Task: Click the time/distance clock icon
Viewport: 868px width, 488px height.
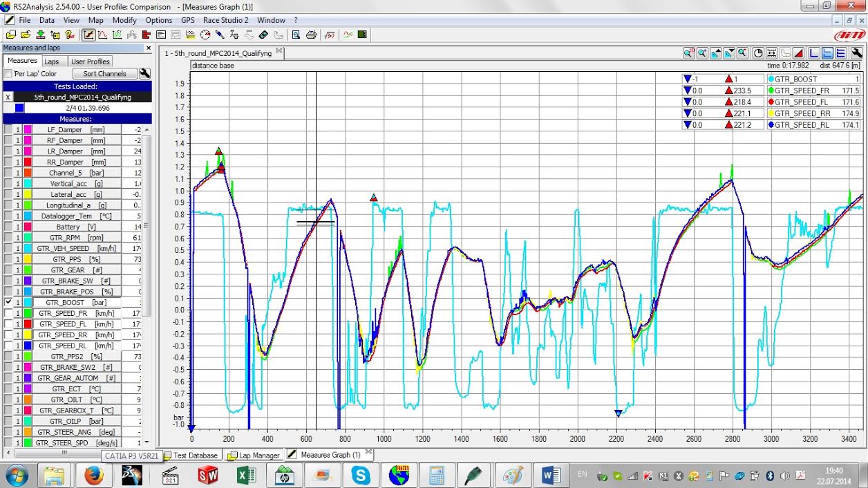Action: pyautogui.click(x=758, y=53)
